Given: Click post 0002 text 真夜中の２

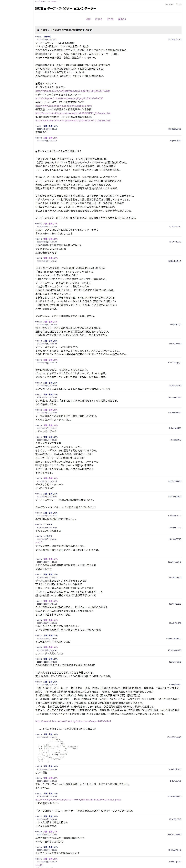Looking at the screenshot, I should point(41,132).
